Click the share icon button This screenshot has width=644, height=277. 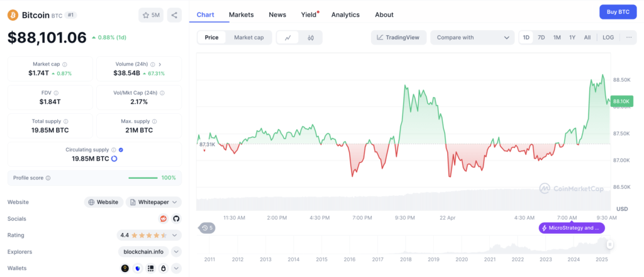[x=174, y=15]
